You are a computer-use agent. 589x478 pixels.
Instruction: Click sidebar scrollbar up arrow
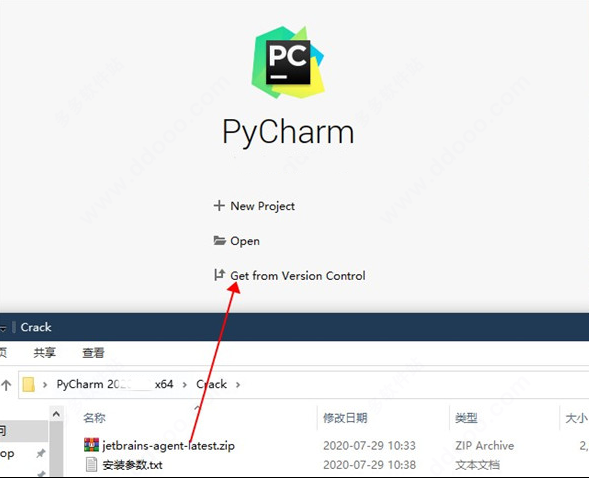pos(56,414)
